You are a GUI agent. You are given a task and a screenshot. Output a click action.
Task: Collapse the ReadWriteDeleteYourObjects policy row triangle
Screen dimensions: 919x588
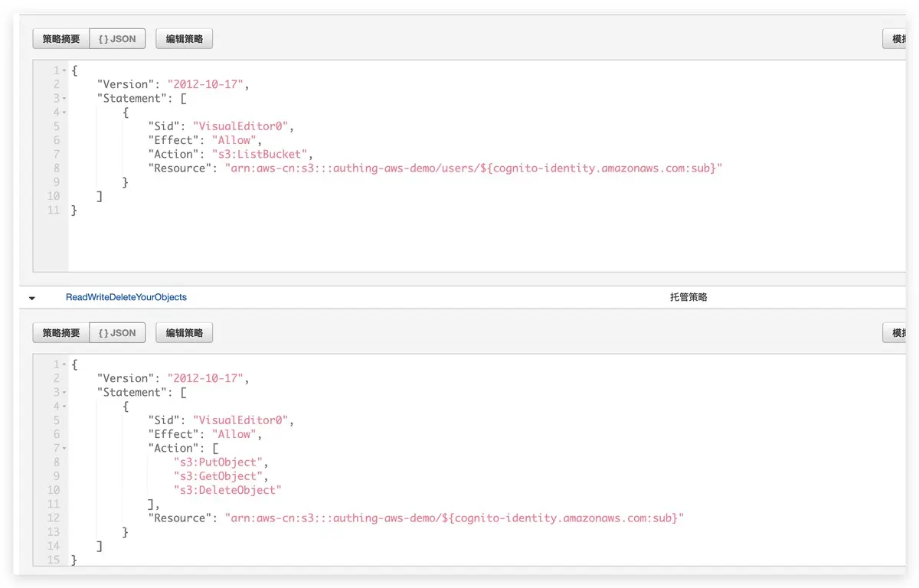tap(32, 298)
